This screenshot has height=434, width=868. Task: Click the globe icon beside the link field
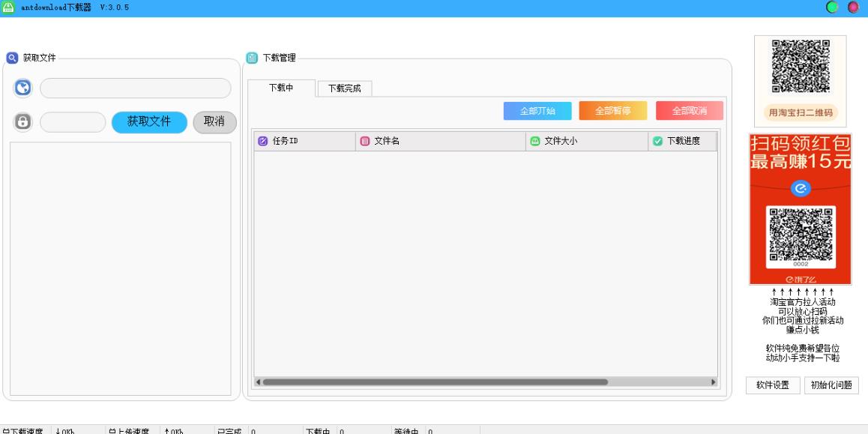(x=22, y=88)
